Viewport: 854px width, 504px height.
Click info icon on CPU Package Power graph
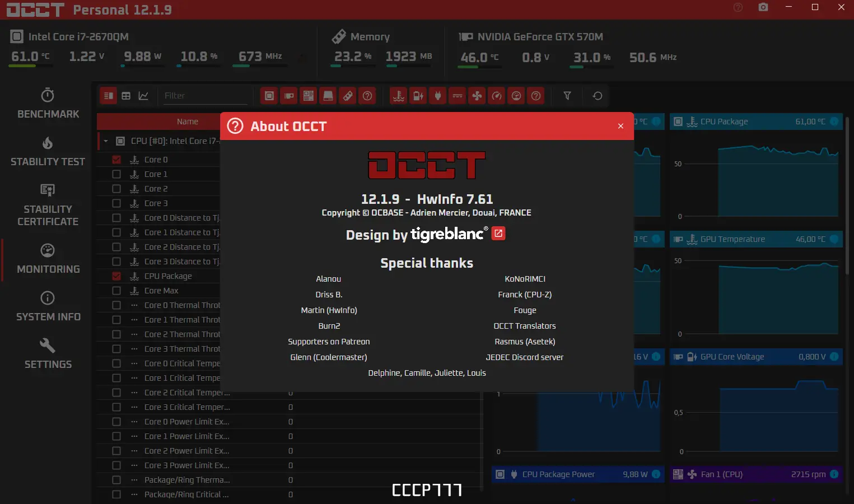point(656,474)
